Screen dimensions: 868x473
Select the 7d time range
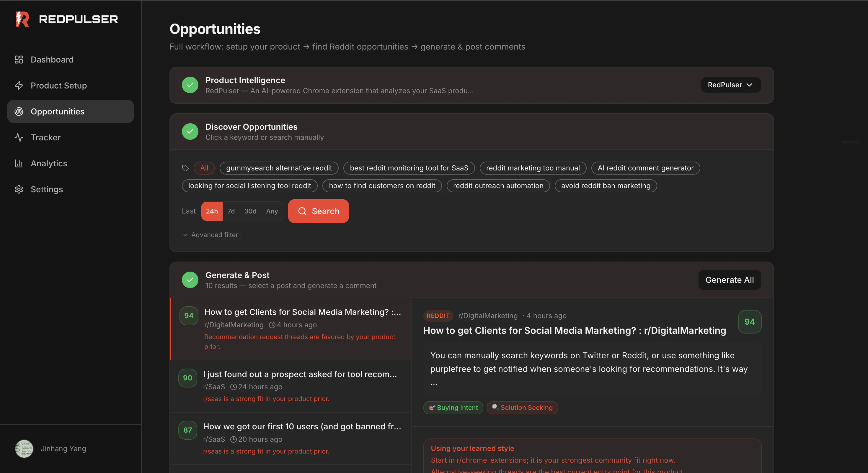point(231,211)
